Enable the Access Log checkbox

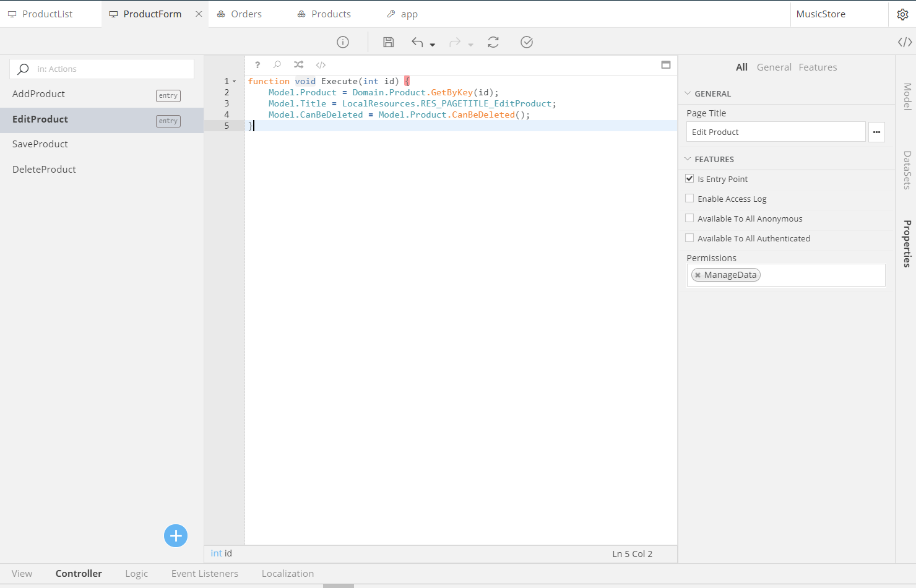689,199
